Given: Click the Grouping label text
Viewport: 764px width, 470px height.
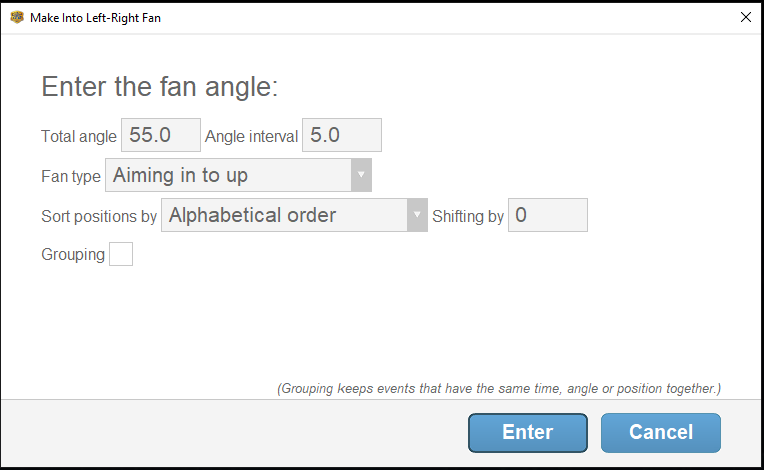Looking at the screenshot, I should [73, 254].
